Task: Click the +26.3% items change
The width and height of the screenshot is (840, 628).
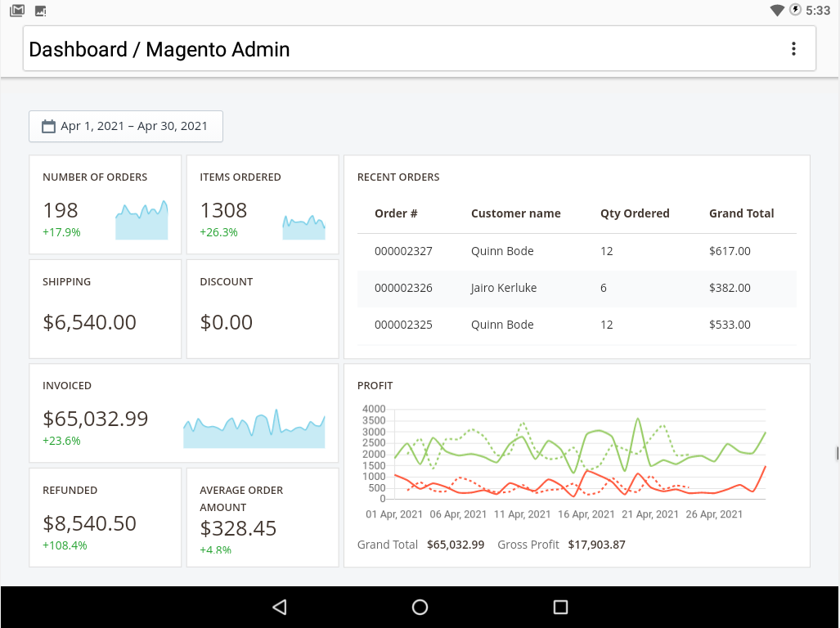Action: (218, 232)
